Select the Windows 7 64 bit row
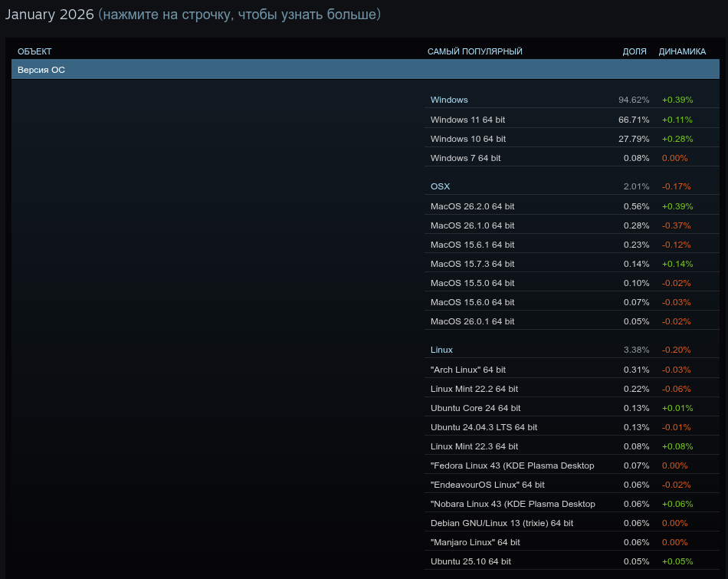The image size is (728, 579). [x=572, y=158]
